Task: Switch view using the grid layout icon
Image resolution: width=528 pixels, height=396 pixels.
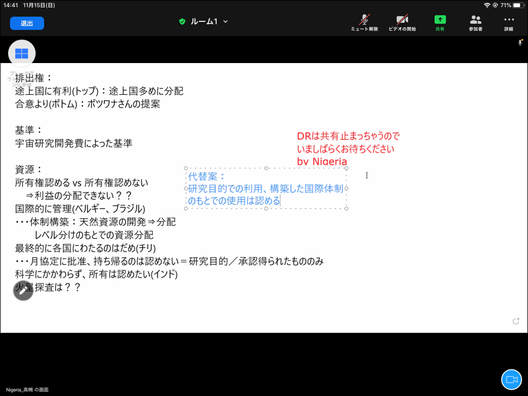Action: (x=22, y=53)
